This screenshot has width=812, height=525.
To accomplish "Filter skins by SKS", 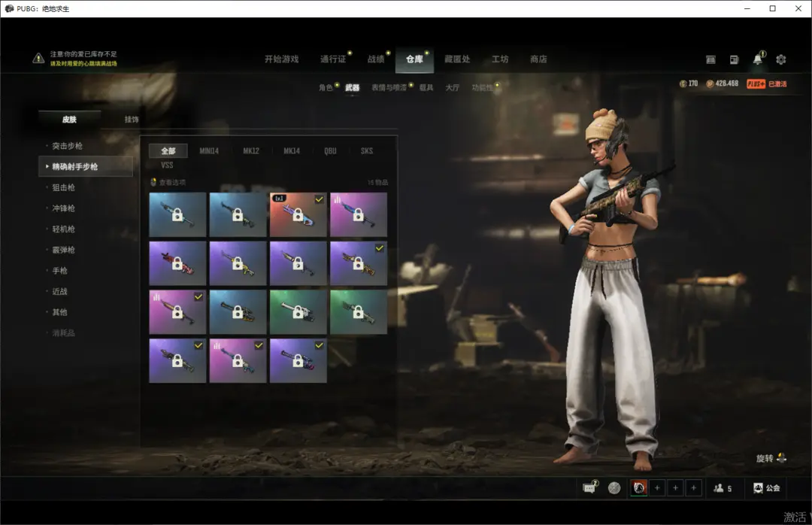I will (x=367, y=151).
